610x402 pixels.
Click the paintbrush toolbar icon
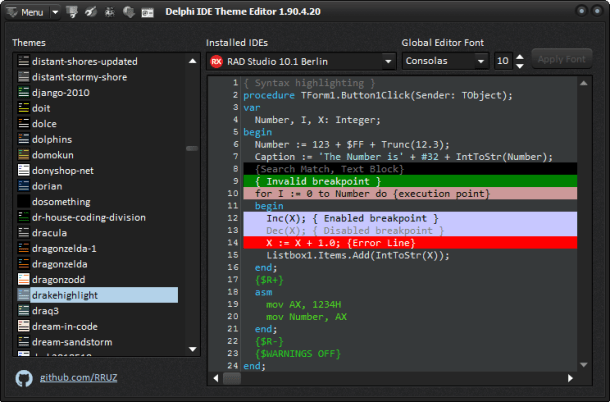point(90,13)
